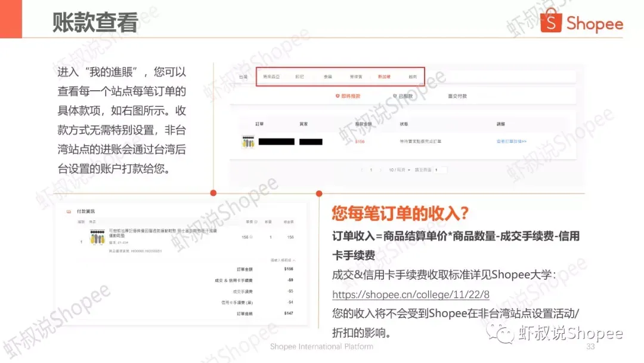
Task: Go to next page arrow in pagination
Action: click(x=380, y=170)
